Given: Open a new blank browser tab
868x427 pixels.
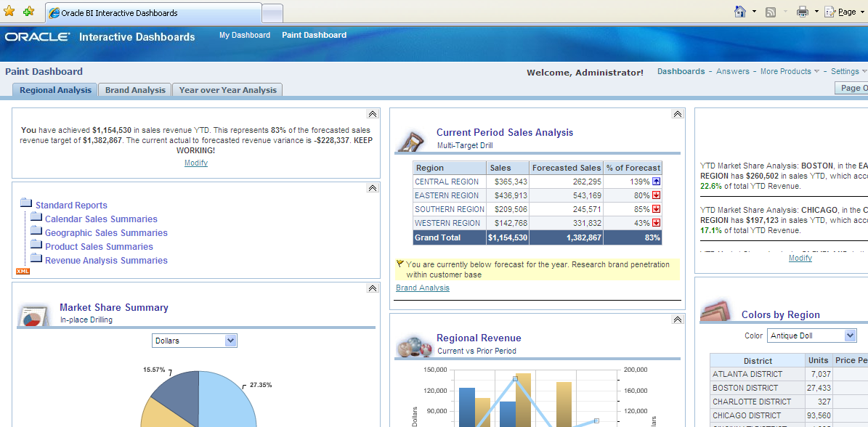Looking at the screenshot, I should (272, 13).
